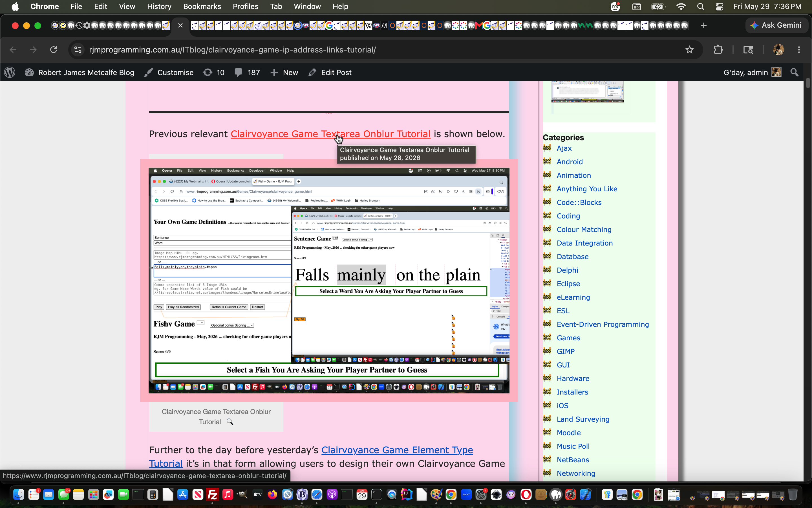The width and height of the screenshot is (812, 508).
Task: Open Mail from the Dock
Action: (x=48, y=494)
